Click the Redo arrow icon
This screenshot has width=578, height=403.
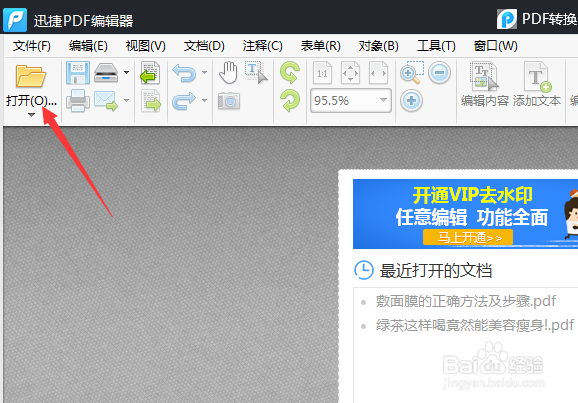click(x=184, y=101)
